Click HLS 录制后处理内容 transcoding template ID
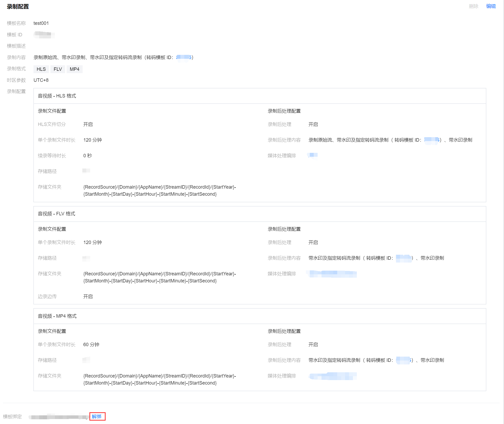504x424 pixels. pos(431,140)
